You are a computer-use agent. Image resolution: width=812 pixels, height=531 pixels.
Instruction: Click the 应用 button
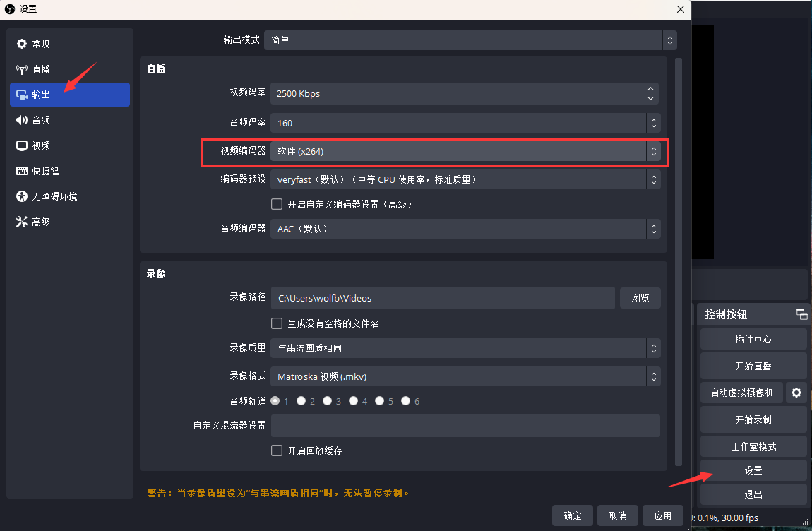pos(663,515)
